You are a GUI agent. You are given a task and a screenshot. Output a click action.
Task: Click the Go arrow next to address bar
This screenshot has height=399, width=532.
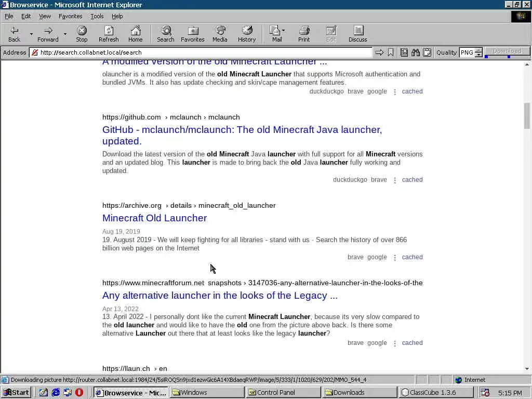379,52
